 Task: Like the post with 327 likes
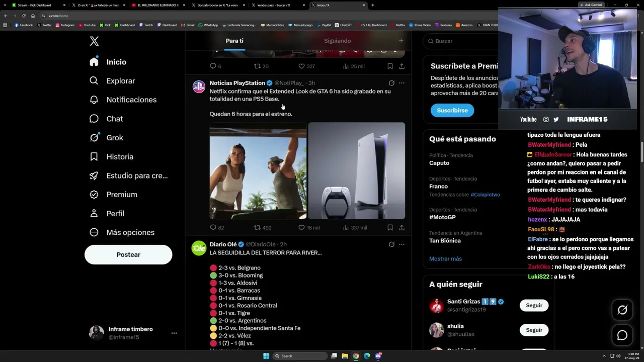point(301,66)
